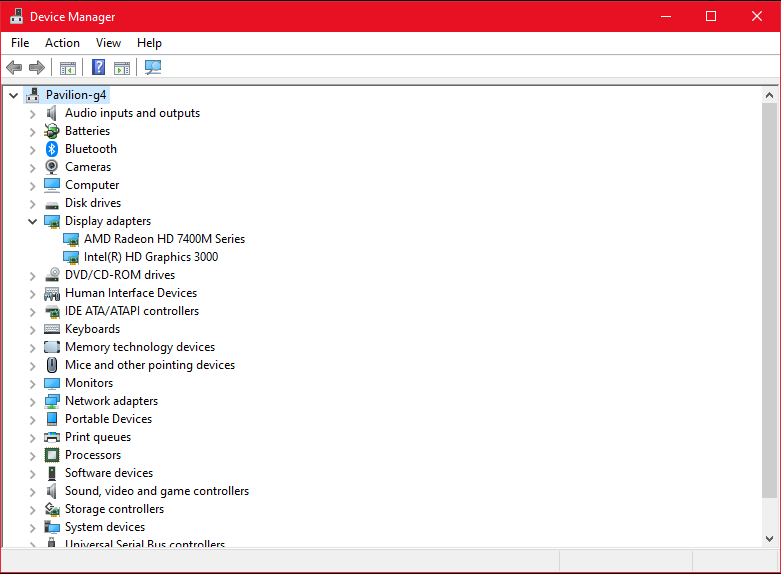Click the Back arrow toolbar icon
Image resolution: width=781 pixels, height=574 pixels.
click(14, 67)
